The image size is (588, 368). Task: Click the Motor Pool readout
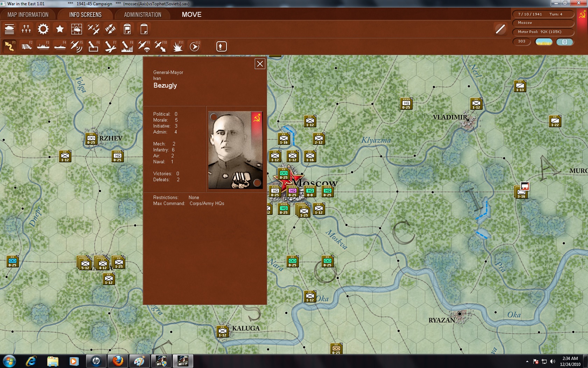click(543, 32)
